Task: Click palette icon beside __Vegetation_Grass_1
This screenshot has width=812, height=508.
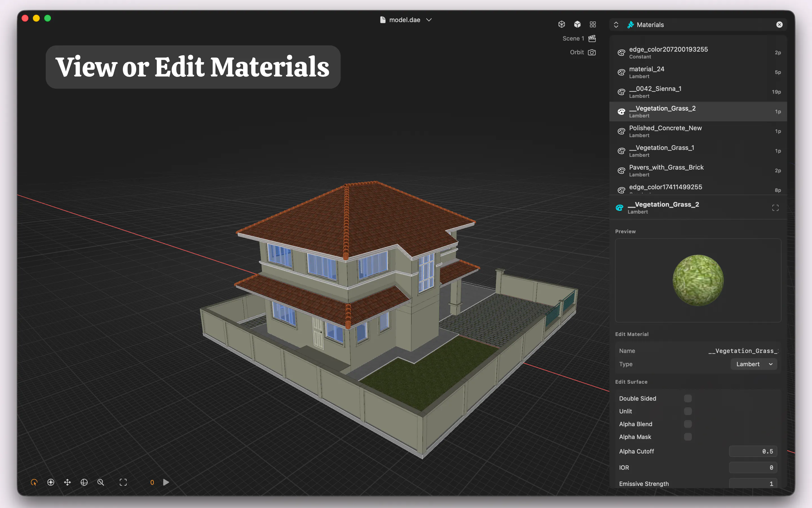Action: tap(621, 151)
